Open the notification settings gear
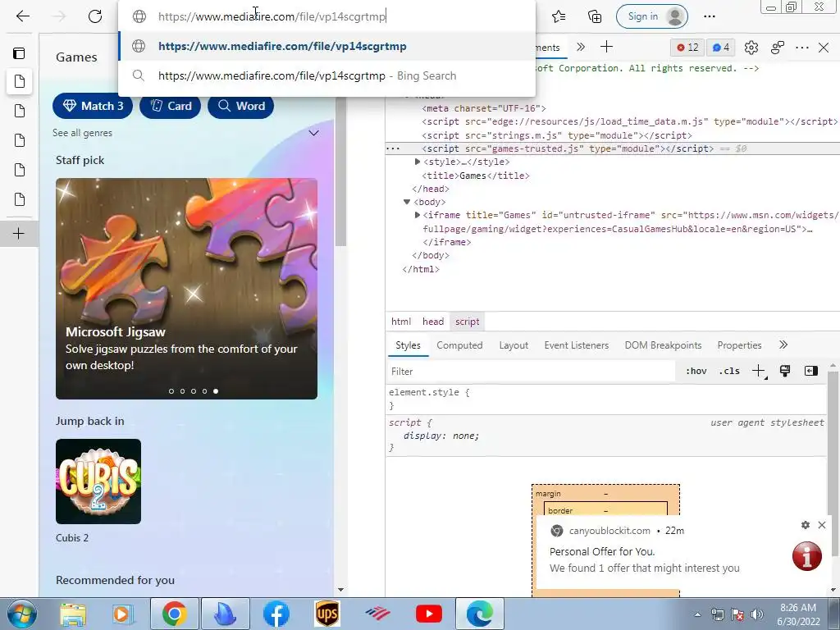This screenshot has height=630, width=840. (806, 525)
